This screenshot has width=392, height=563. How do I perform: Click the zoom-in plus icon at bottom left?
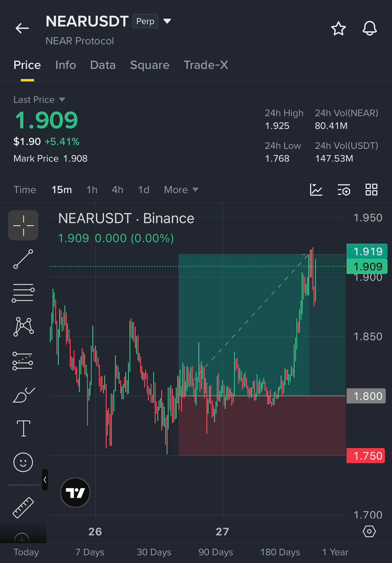click(x=21, y=538)
